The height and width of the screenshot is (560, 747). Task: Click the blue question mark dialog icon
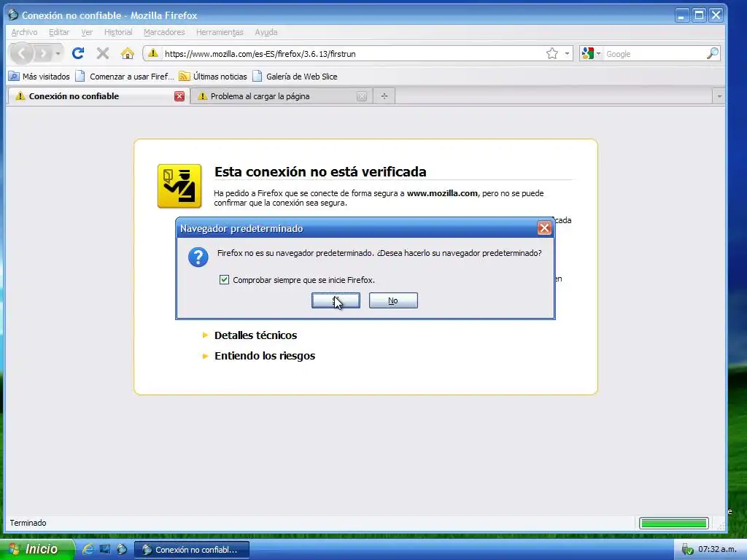point(198,257)
